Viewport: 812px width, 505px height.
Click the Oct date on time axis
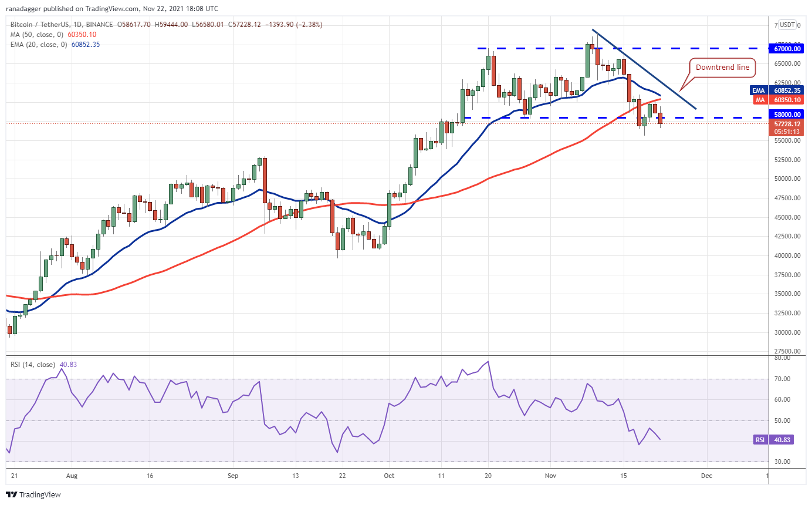point(389,476)
